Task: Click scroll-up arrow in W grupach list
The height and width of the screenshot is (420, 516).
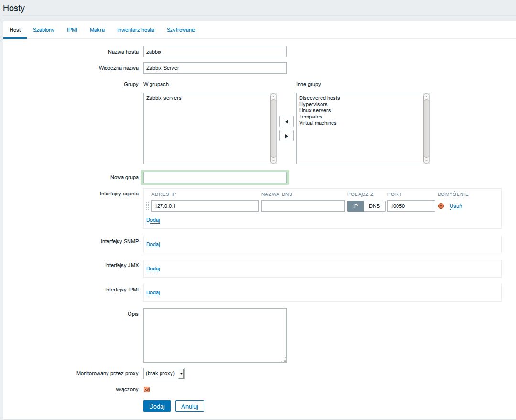Action: (x=273, y=97)
